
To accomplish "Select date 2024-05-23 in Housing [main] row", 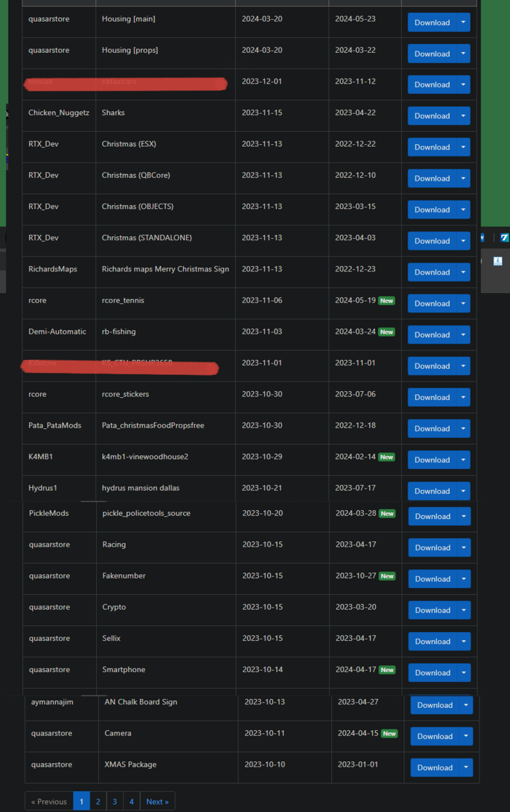I will pyautogui.click(x=356, y=19).
